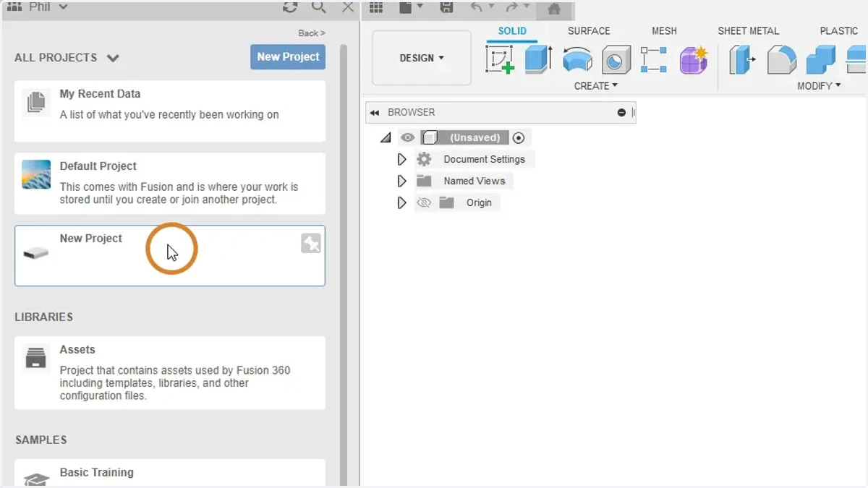Open the File menu icon
868x488 pixels.
point(411,7)
